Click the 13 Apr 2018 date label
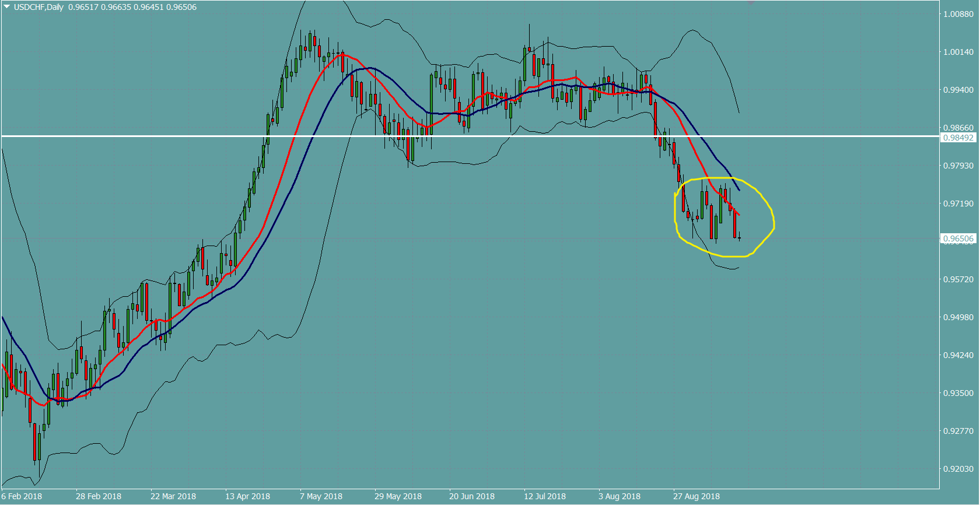This screenshot has width=980, height=505. (x=248, y=496)
